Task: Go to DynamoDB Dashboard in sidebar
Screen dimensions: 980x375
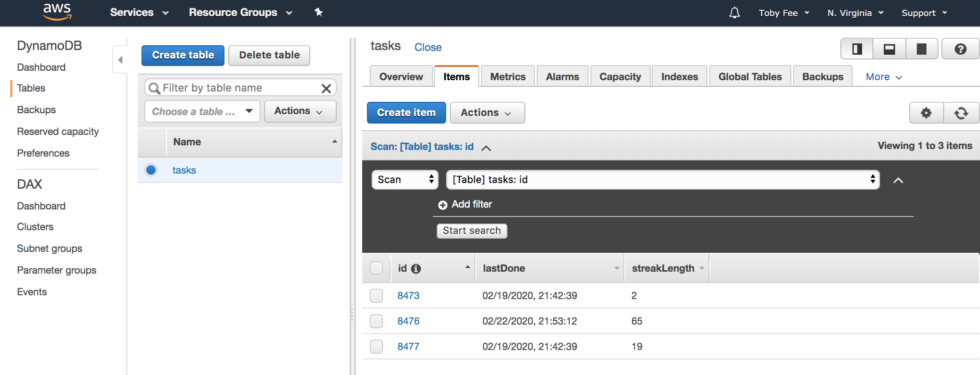Action: 41,67
